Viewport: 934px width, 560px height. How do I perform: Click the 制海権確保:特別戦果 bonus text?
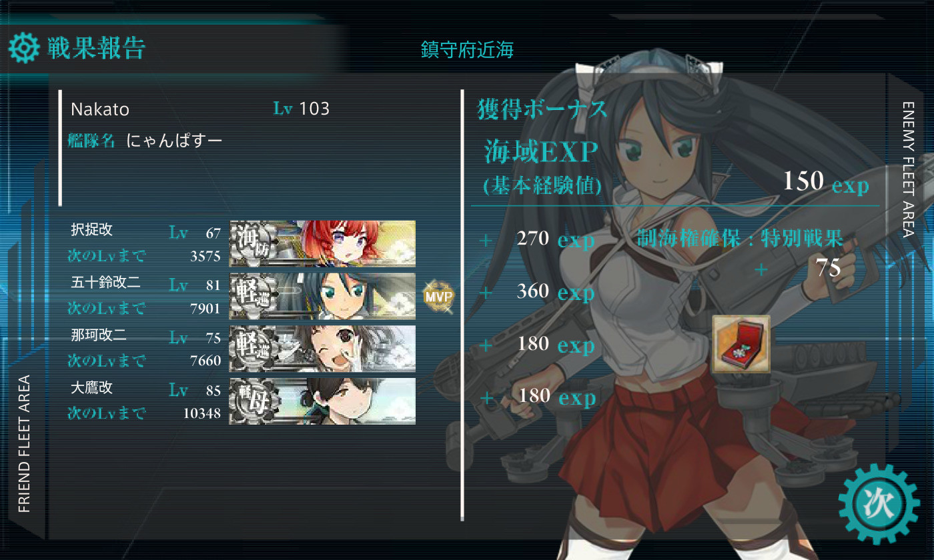tap(740, 239)
